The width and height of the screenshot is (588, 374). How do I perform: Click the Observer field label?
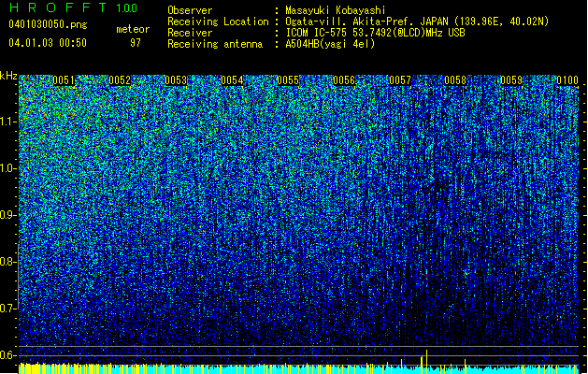coord(190,10)
